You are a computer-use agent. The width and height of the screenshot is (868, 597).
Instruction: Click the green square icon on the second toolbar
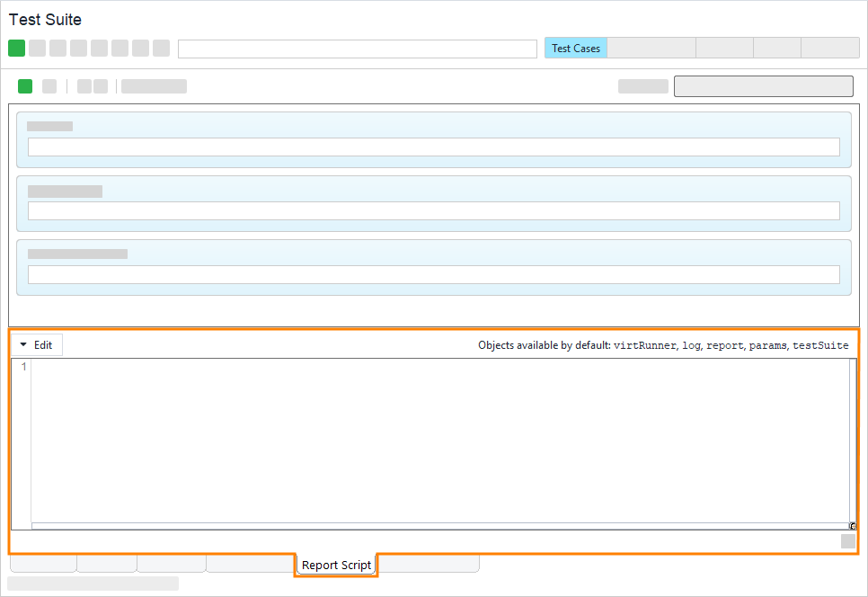(24, 85)
